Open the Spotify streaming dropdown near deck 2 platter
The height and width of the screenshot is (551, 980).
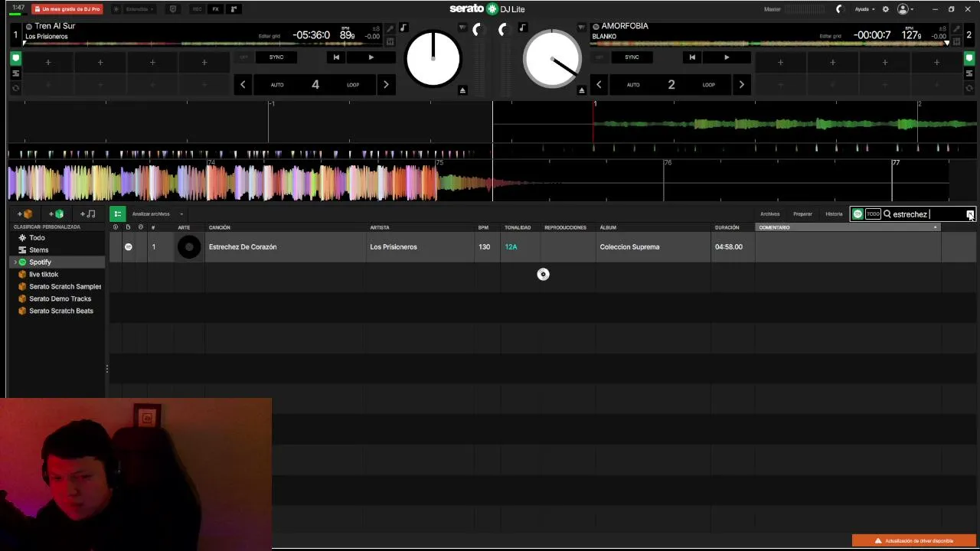coord(582,28)
